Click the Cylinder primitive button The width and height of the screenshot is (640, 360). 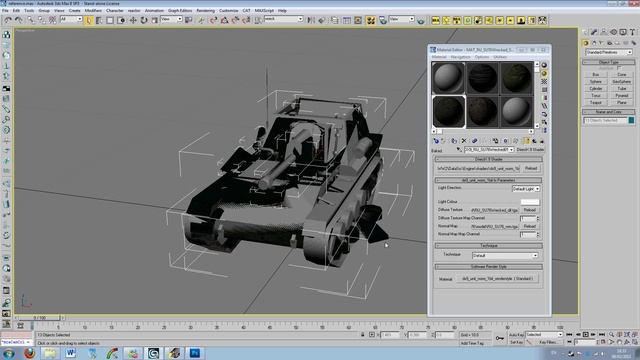pos(596,89)
